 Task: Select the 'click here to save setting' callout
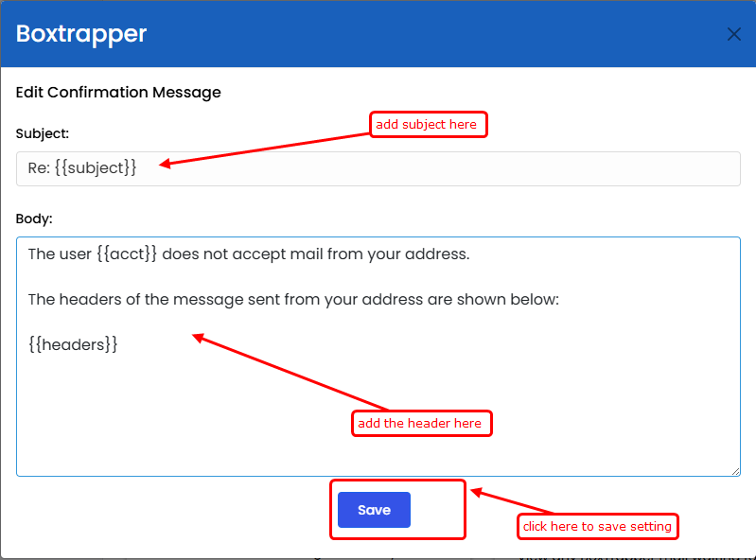pos(598,526)
